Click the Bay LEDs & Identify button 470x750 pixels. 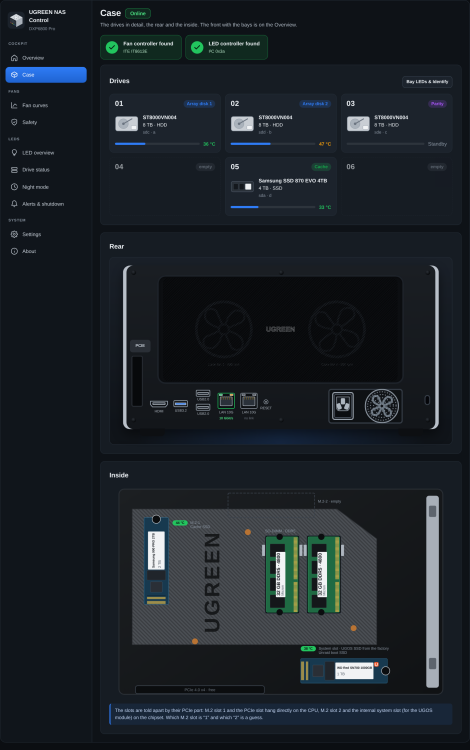coord(427,82)
